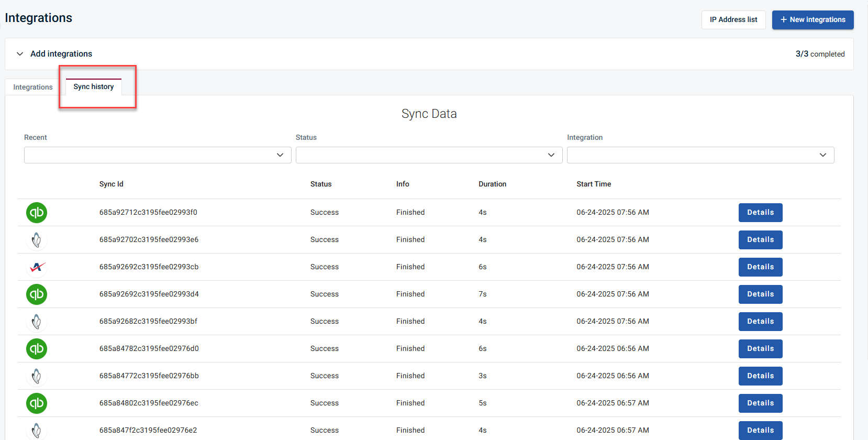868x440 pixels.
Task: Click the Sync Id column header
Action: [x=112, y=184]
